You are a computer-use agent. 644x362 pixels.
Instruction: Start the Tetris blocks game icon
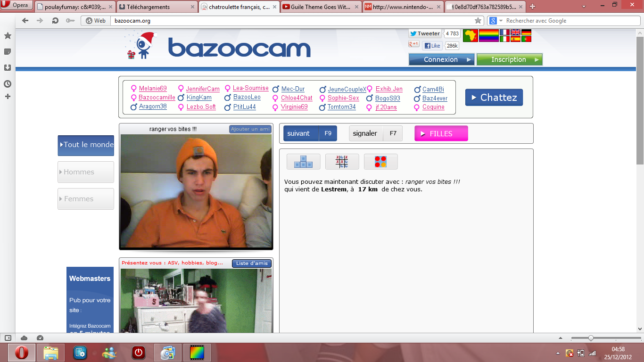pos(304,162)
